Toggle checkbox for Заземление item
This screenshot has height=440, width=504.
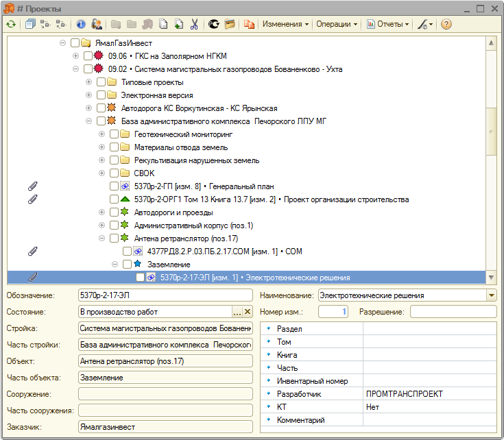[x=127, y=265]
